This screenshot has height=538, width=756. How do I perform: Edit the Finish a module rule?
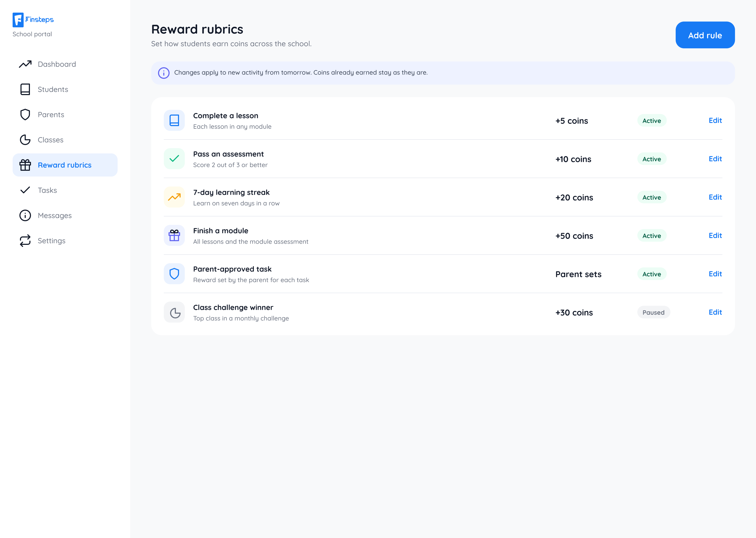[715, 236]
